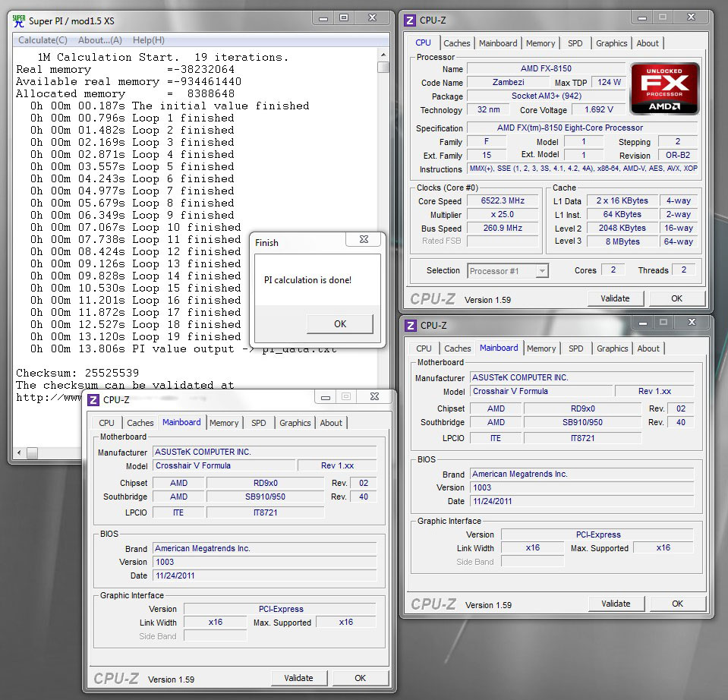This screenshot has height=700, width=728.
Task: Open the Calculate(C) menu in Super PI
Action: pyautogui.click(x=43, y=40)
